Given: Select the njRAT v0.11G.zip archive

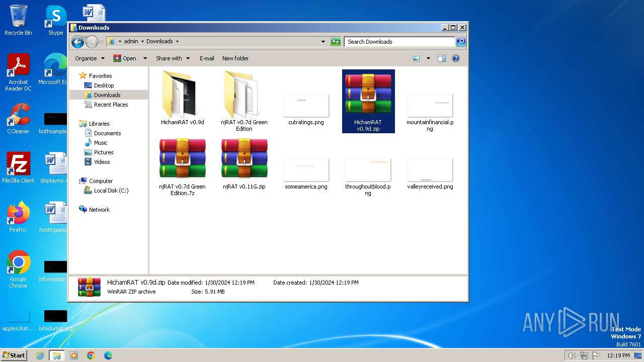Looking at the screenshot, I should (244, 164).
